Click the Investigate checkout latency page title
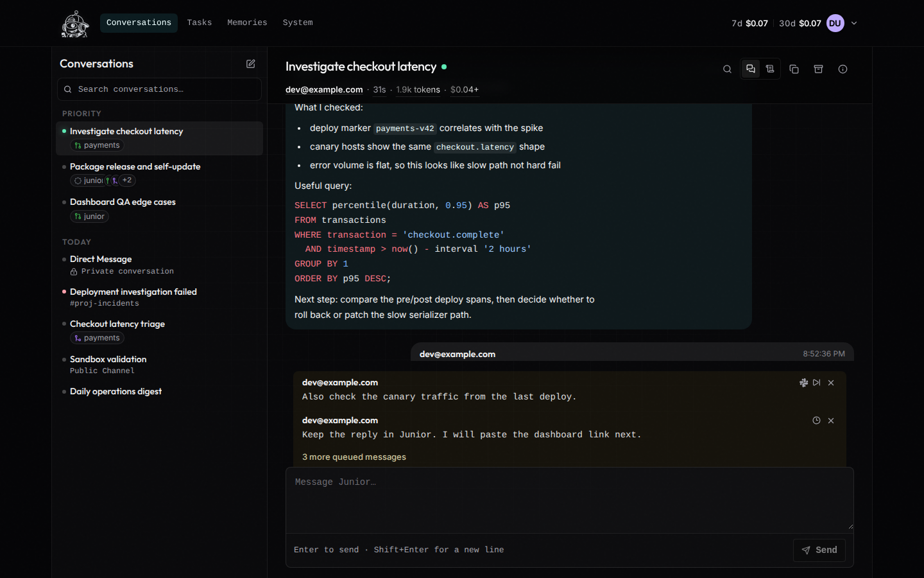Image resolution: width=924 pixels, height=578 pixels. (x=361, y=67)
